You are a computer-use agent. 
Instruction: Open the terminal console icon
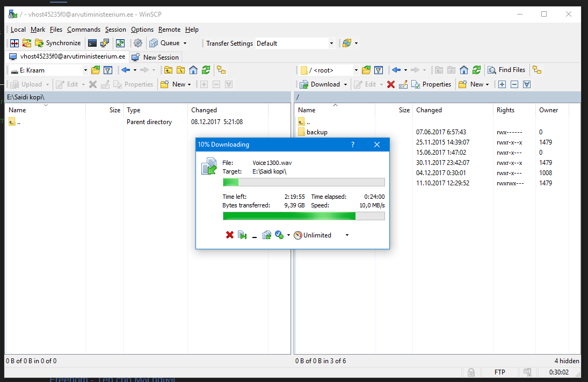pos(92,43)
